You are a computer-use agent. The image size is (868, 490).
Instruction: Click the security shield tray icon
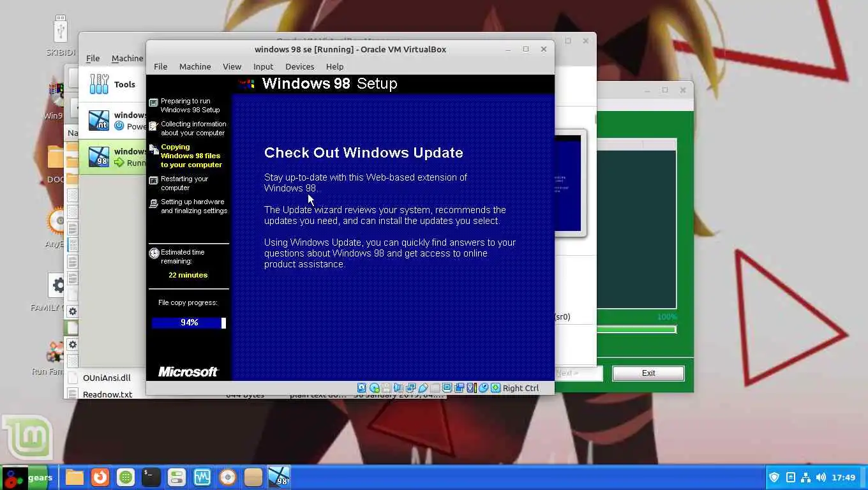tap(774, 477)
